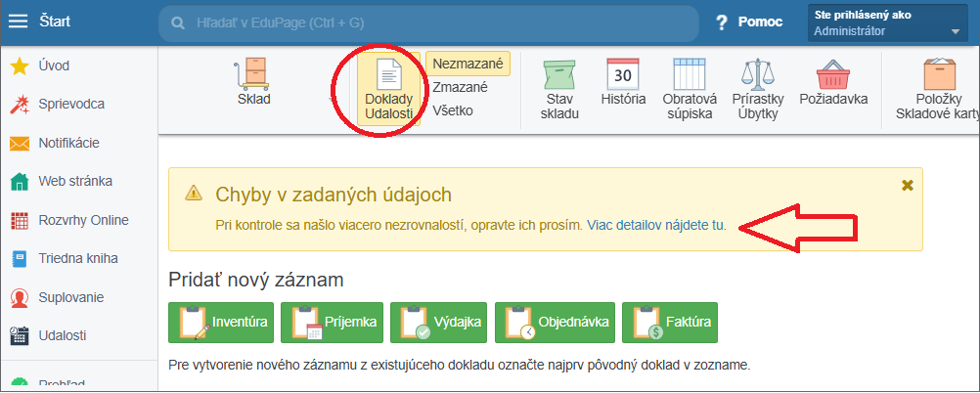Open História calendar toolbar item
Image resolution: width=980 pixels, height=393 pixels.
coord(623,82)
